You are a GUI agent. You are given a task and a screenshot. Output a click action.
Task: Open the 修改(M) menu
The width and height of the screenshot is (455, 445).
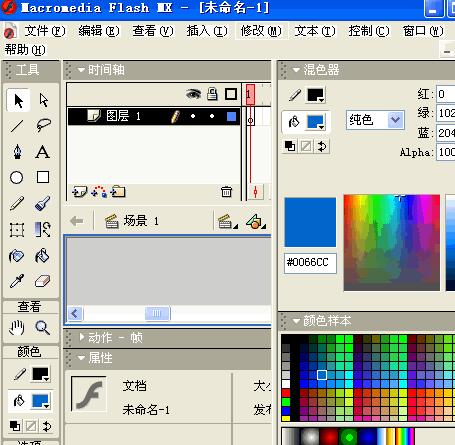tap(261, 31)
